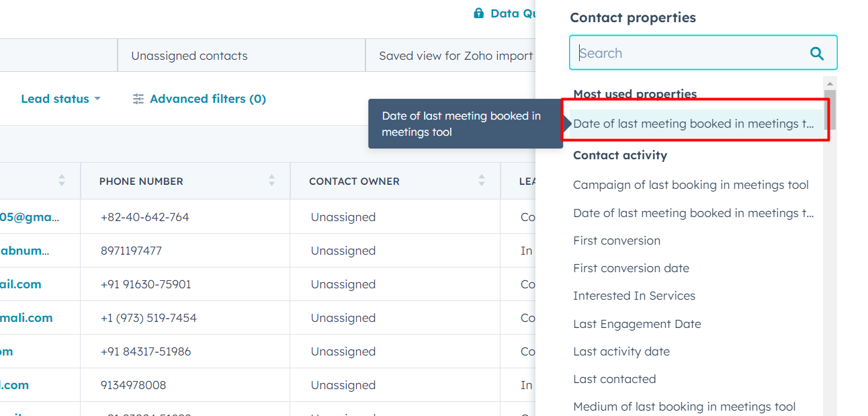Select the Campaign of last booking property
The width and height of the screenshot is (868, 416).
point(691,184)
